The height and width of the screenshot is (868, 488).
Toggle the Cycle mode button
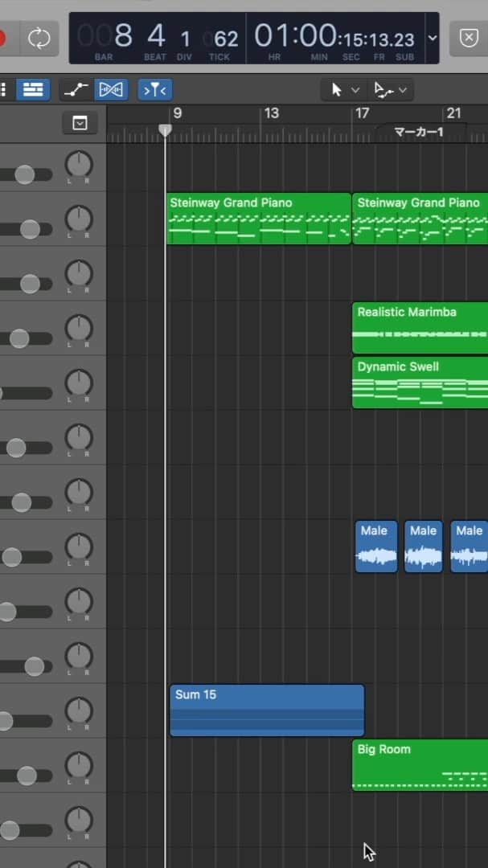39,39
